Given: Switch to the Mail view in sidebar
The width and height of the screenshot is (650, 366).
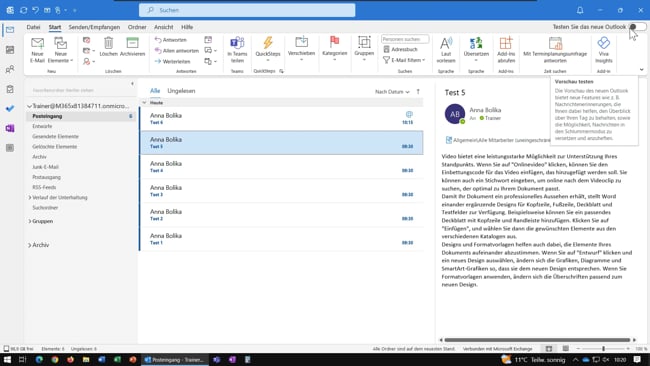Looking at the screenshot, I should point(10,30).
